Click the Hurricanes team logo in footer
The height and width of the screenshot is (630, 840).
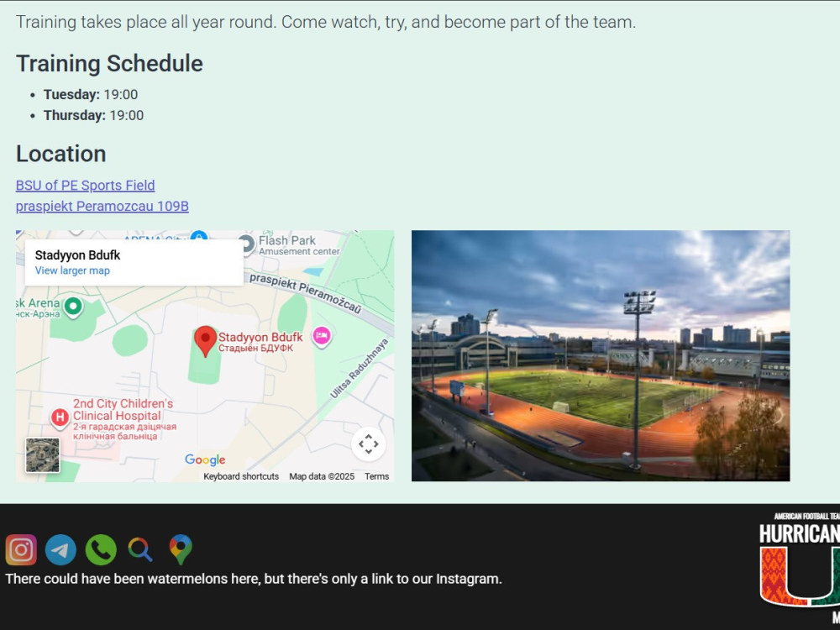pos(800,567)
